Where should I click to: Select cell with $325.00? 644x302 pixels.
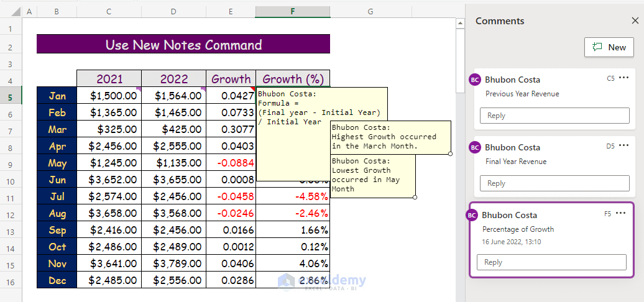click(x=109, y=129)
